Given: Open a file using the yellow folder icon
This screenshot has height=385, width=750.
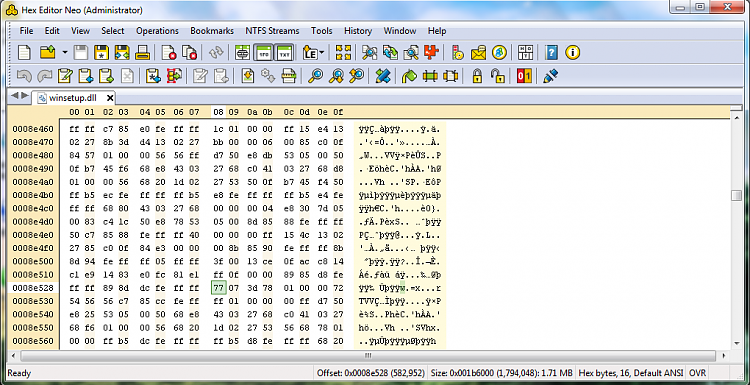Looking at the screenshot, I should (x=48, y=53).
